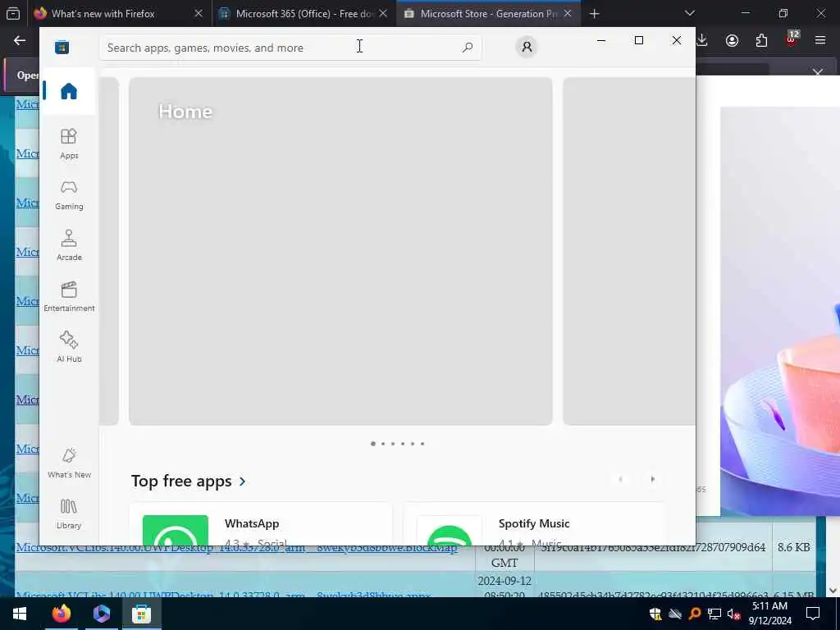Open the Entertainment section in Store sidebar
Screen dimensions: 840x630
click(69, 296)
